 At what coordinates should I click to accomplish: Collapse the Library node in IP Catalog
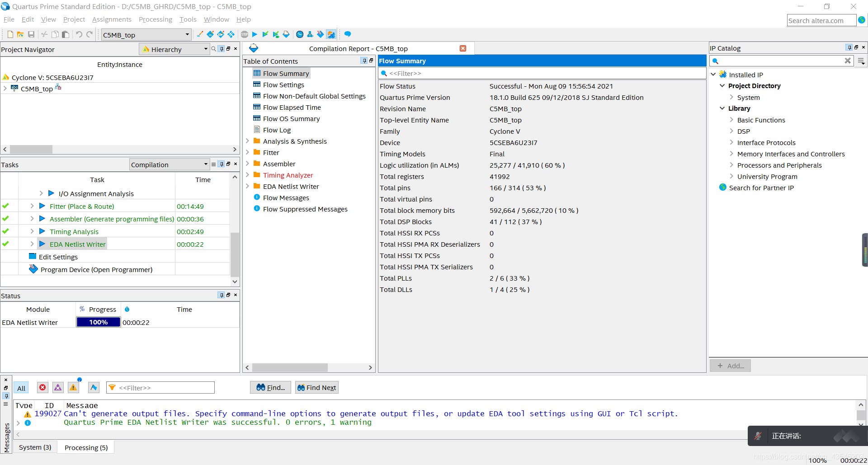(722, 108)
